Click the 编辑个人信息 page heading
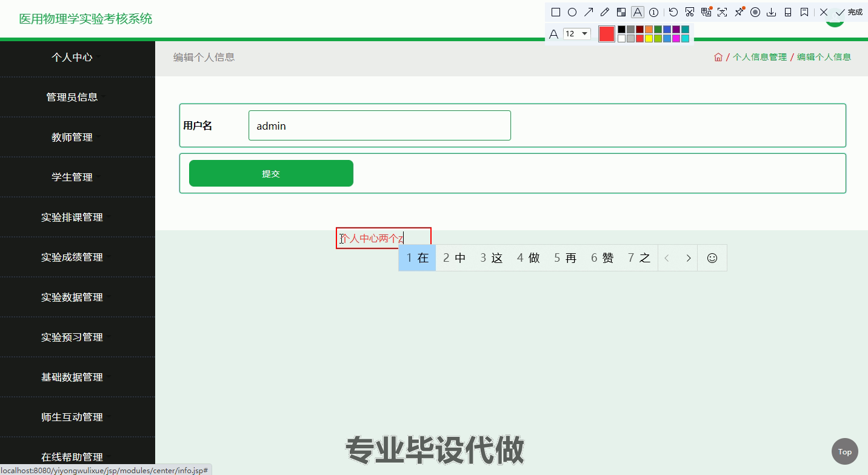 (x=204, y=57)
